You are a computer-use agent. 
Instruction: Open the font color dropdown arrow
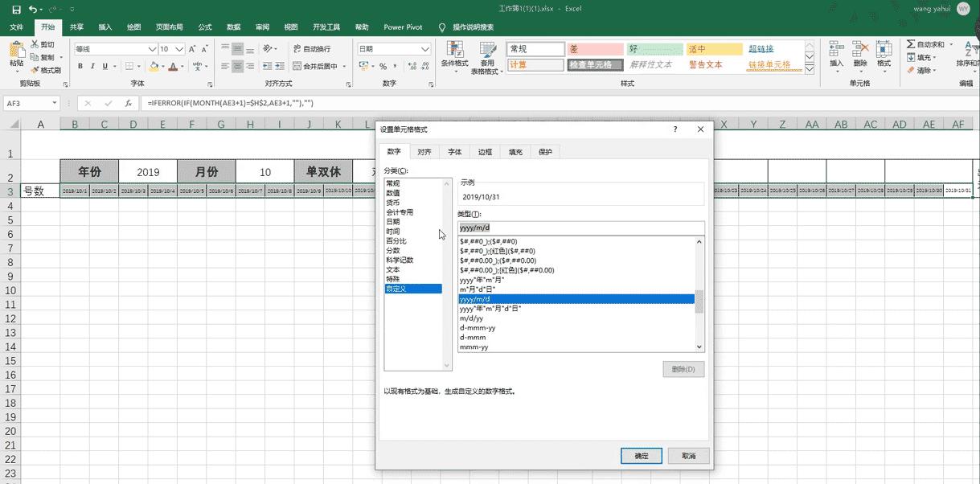click(x=182, y=67)
